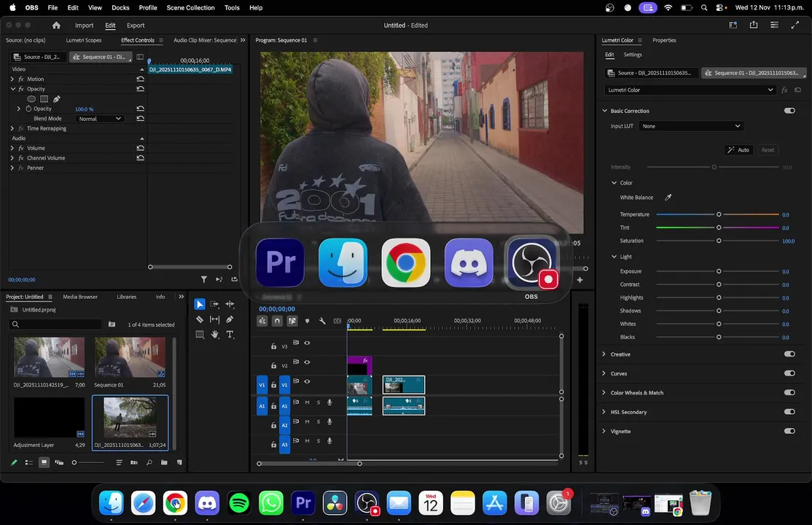Click the project panel find icon
The width and height of the screenshot is (812, 525).
[149, 462]
